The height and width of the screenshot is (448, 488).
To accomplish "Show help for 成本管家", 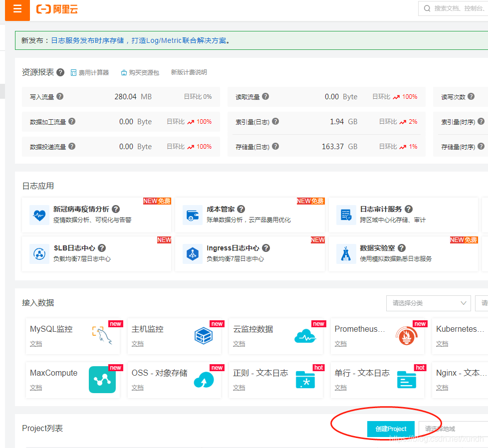I will [x=241, y=209].
